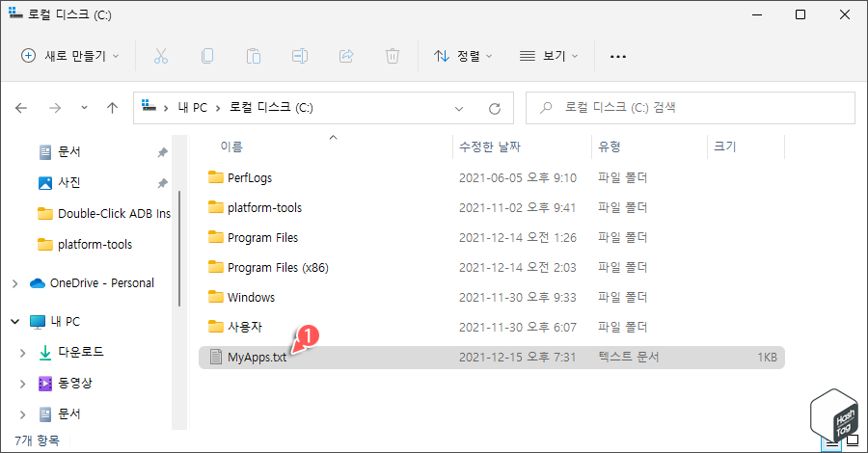
Task: Click the Rename icon in toolbar
Action: tap(300, 56)
